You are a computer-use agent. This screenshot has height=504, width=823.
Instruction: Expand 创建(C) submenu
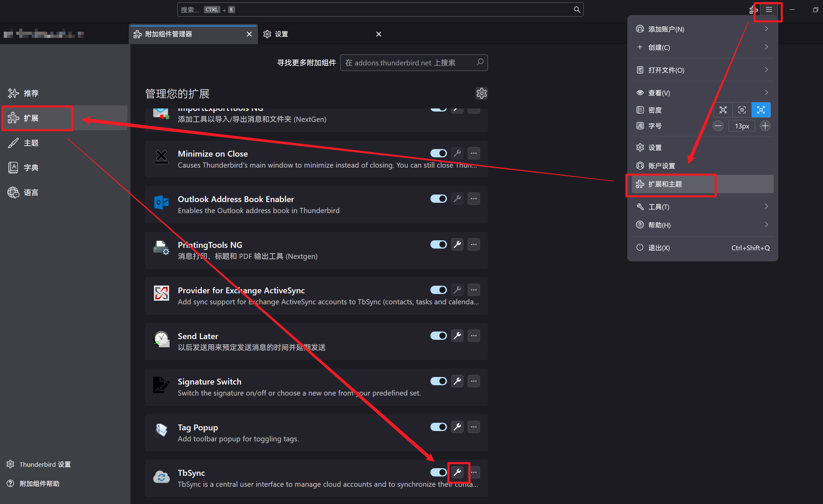click(x=703, y=47)
